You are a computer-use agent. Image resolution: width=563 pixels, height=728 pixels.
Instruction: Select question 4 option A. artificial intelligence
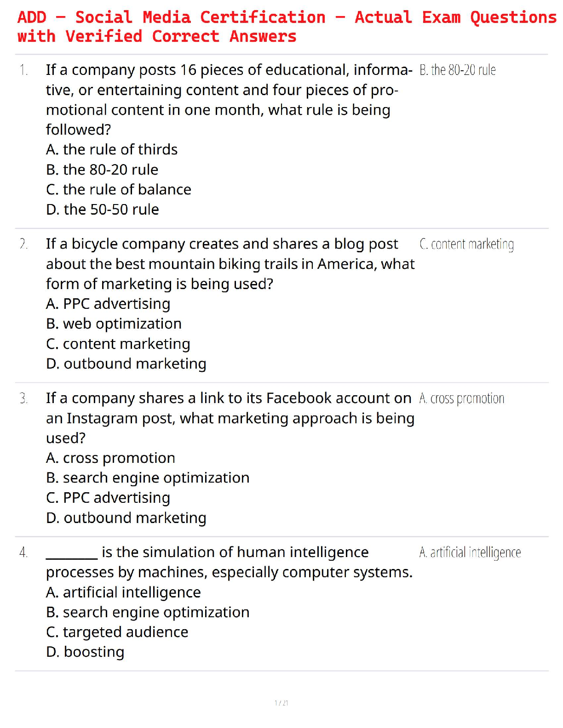123,593
